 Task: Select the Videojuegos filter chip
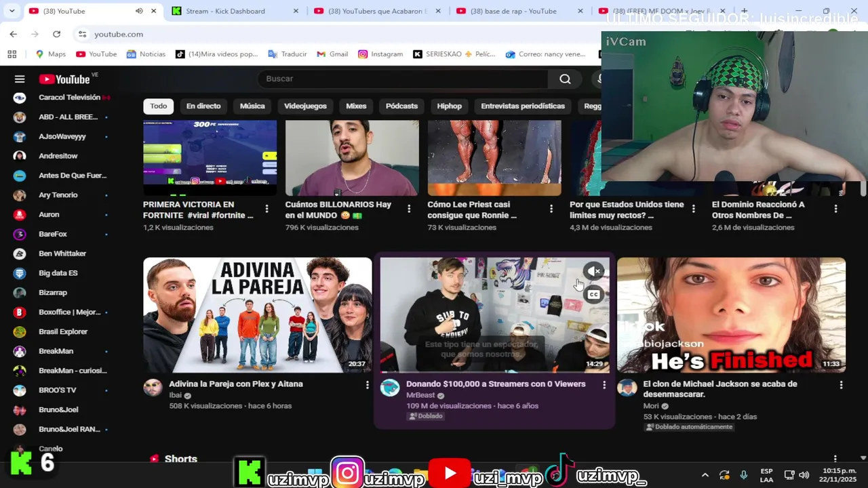tap(305, 106)
